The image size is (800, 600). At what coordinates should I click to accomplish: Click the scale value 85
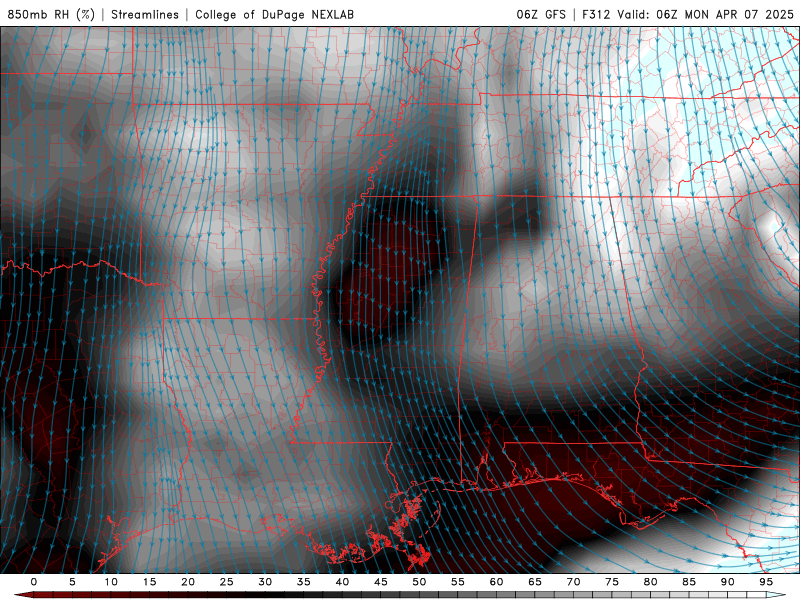[689, 582]
